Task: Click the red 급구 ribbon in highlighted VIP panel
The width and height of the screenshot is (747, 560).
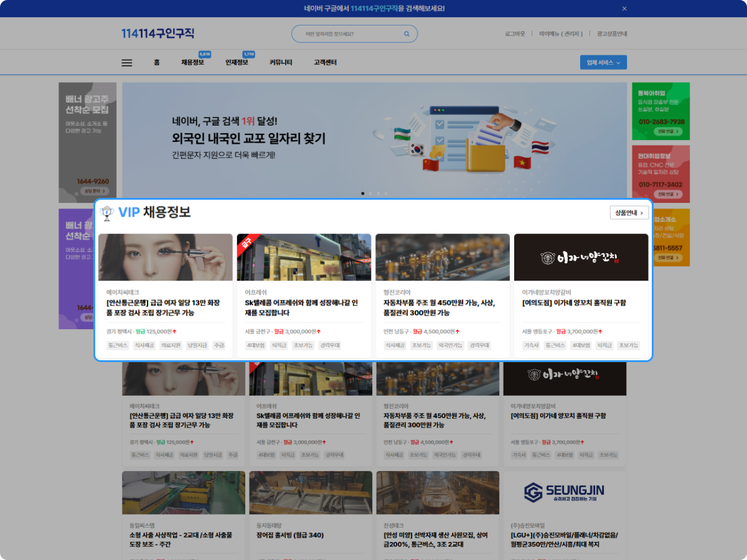Action: coord(247,244)
